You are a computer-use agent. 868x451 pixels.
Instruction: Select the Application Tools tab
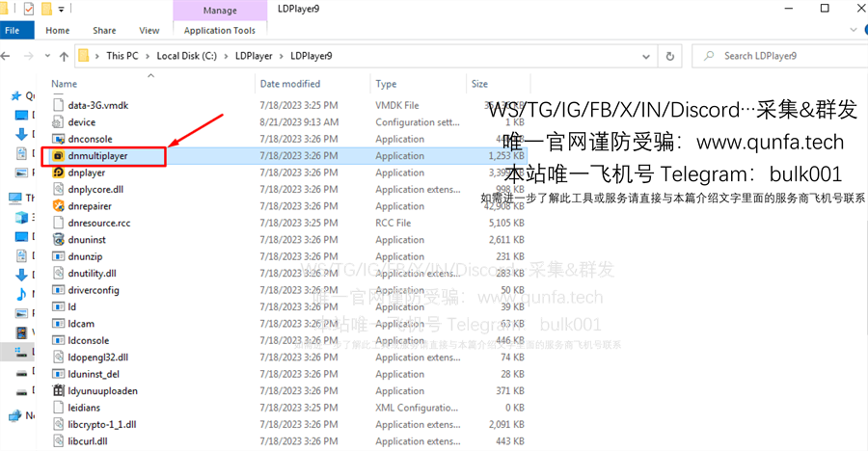pos(220,31)
